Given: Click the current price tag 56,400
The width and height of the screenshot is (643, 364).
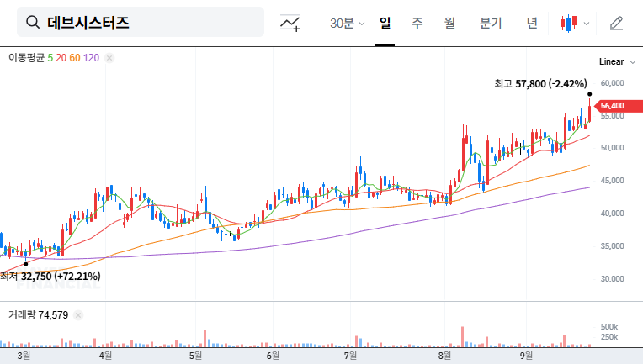Looking at the screenshot, I should 619,106.
